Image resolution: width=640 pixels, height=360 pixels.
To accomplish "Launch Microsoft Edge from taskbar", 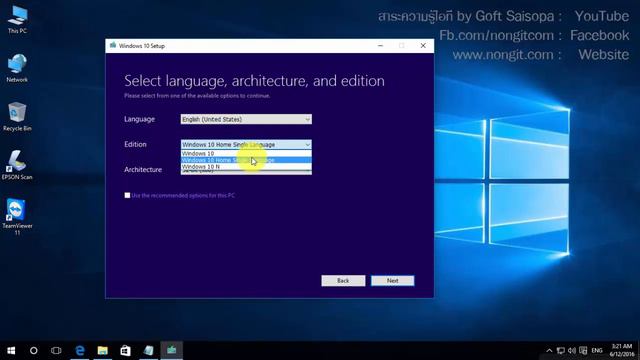I will point(80,350).
